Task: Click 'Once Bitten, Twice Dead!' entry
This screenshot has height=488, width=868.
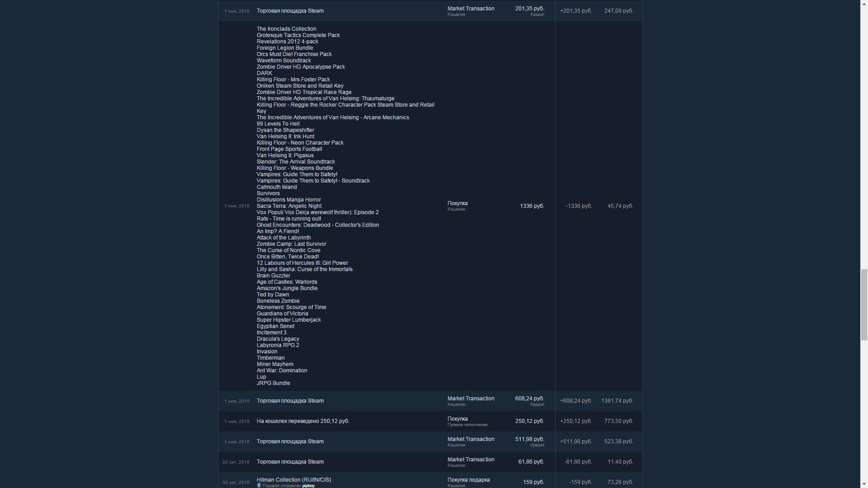Action: click(x=288, y=257)
